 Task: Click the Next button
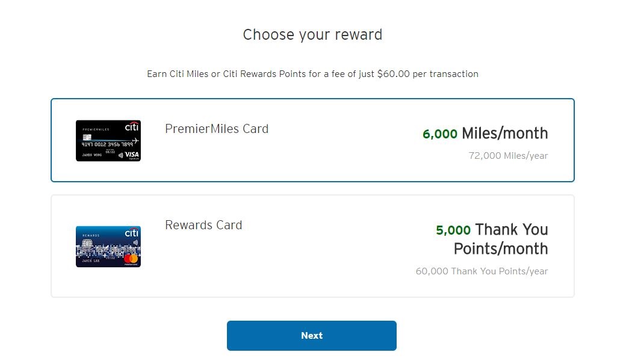click(311, 336)
